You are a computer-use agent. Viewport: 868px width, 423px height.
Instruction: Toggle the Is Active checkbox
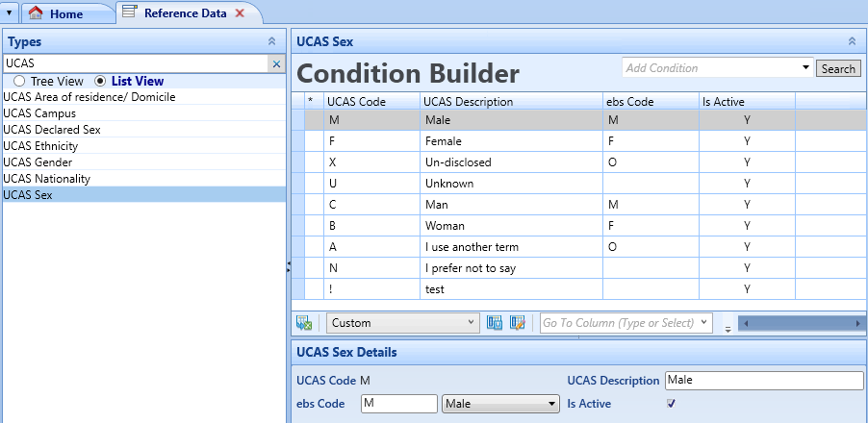pos(671,404)
